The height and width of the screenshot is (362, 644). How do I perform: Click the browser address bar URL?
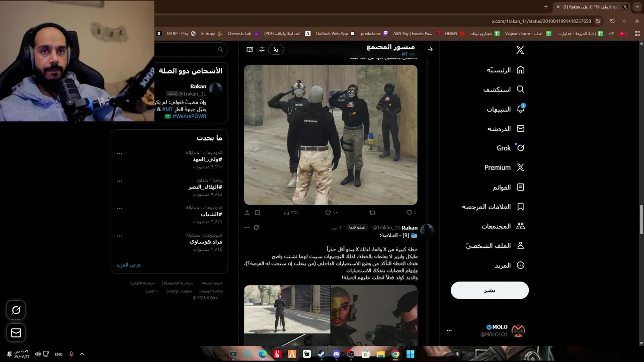click(x=541, y=21)
